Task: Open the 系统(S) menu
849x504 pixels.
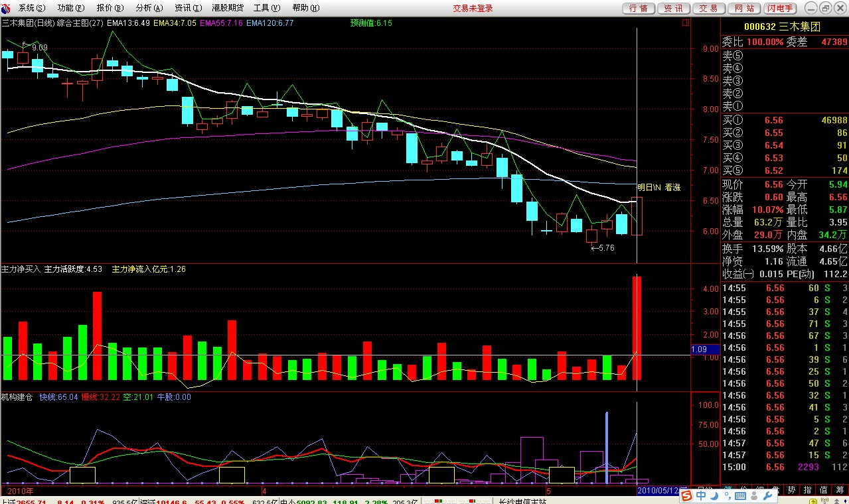Action: (32, 8)
